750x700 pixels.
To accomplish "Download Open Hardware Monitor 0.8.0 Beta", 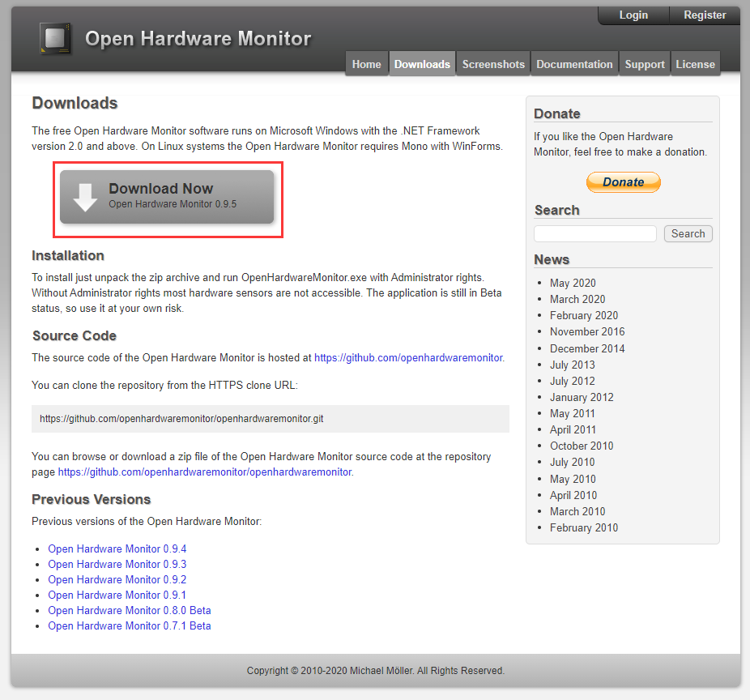I will (x=130, y=611).
